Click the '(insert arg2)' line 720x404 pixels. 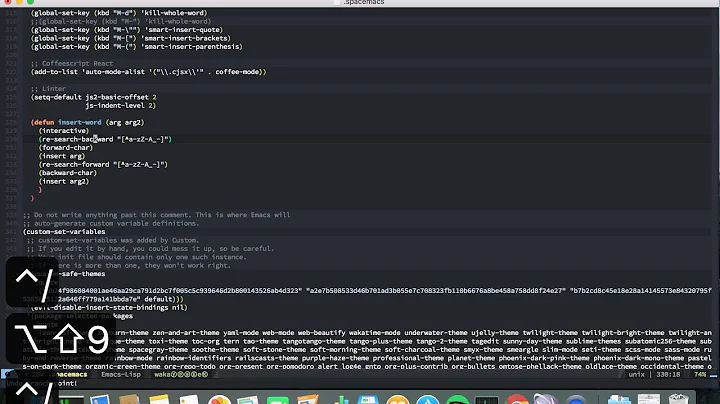[64, 181]
